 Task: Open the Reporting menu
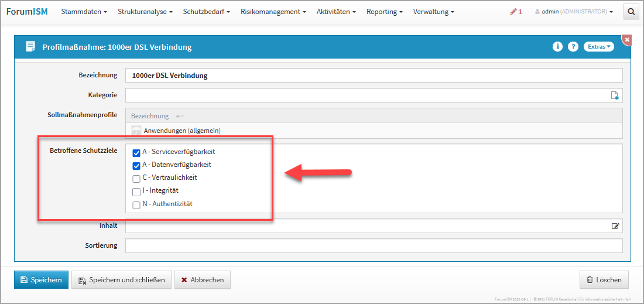coord(385,12)
